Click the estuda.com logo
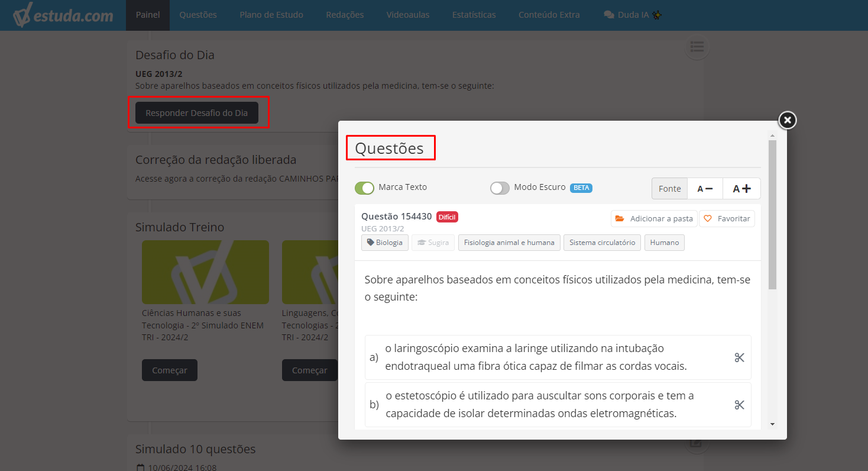The width and height of the screenshot is (868, 471). pyautogui.click(x=63, y=15)
